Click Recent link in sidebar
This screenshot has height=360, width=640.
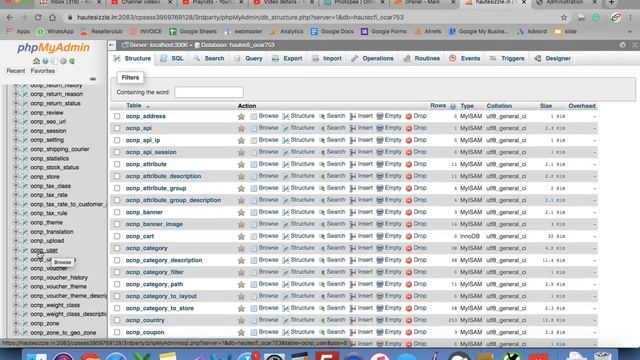pos(16,71)
